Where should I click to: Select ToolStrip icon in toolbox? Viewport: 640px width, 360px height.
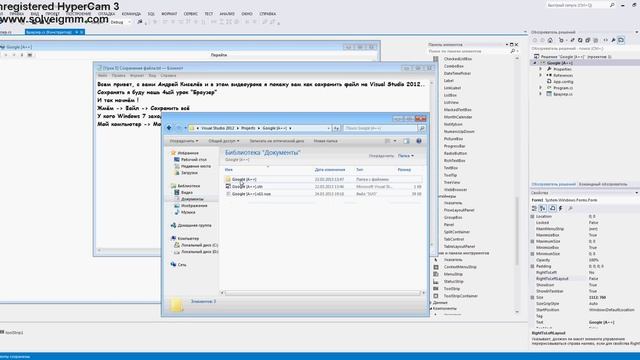(436, 289)
